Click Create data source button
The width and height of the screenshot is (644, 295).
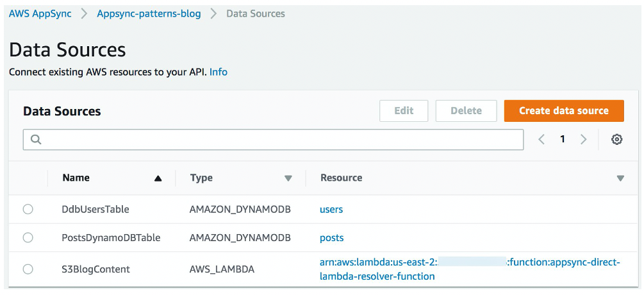[x=563, y=111]
